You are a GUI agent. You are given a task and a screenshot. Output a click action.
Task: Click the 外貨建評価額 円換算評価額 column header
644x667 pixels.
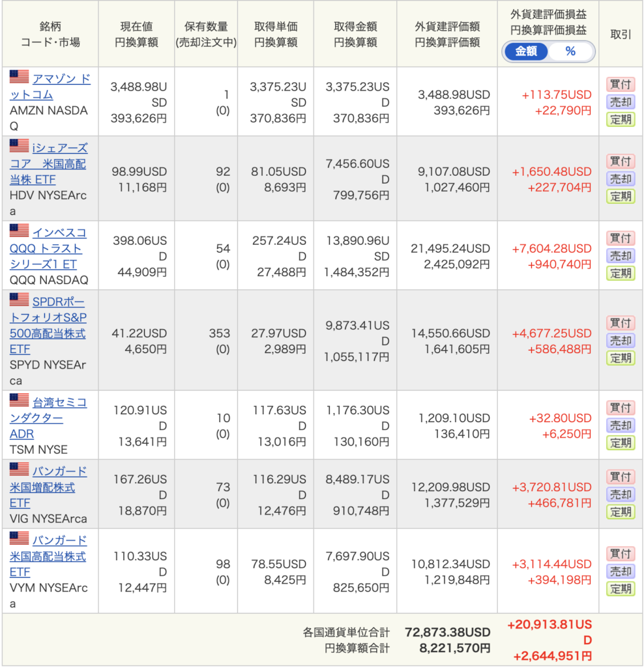pos(447,34)
